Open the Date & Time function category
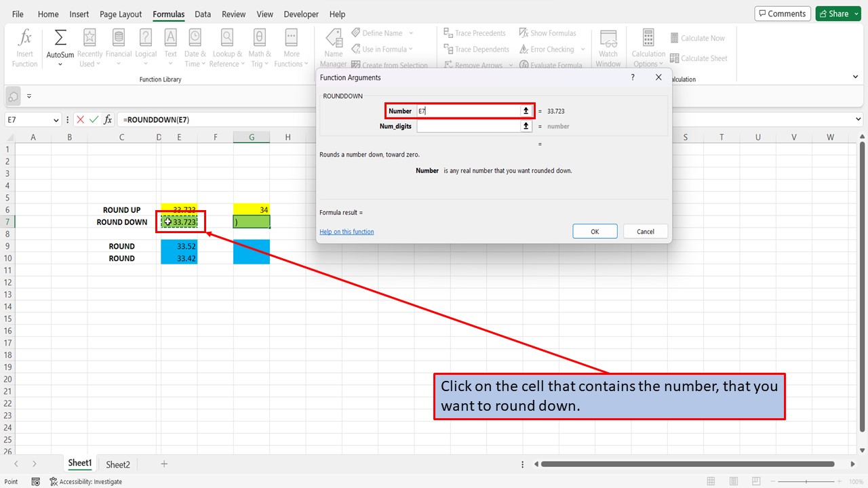The image size is (868, 488). pyautogui.click(x=195, y=46)
